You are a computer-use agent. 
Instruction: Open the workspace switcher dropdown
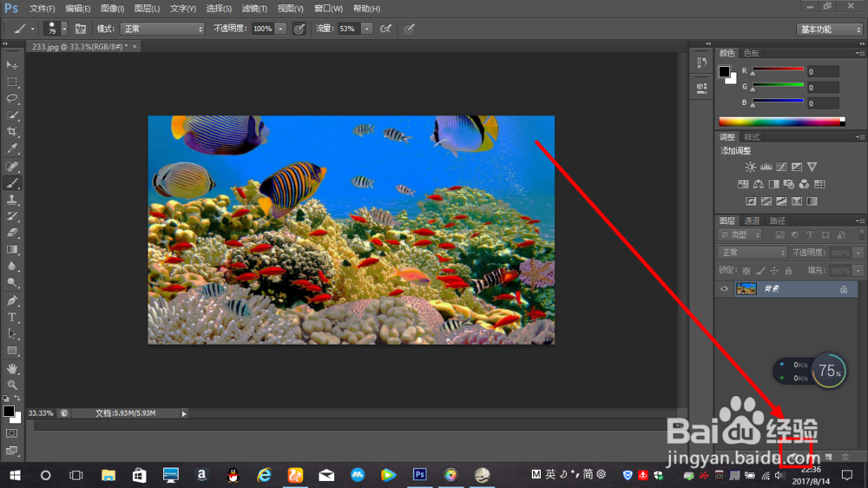(x=829, y=30)
